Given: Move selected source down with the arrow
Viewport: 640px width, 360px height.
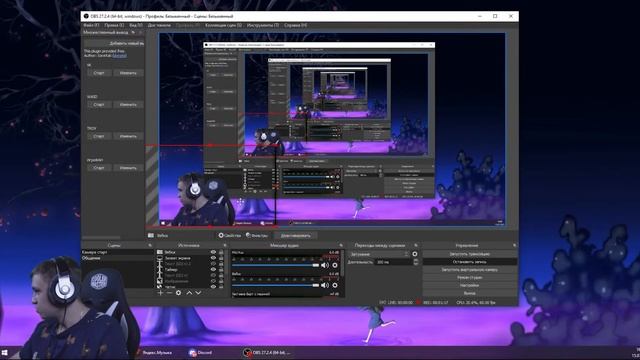Looking at the screenshot, I should pyautogui.click(x=198, y=293).
